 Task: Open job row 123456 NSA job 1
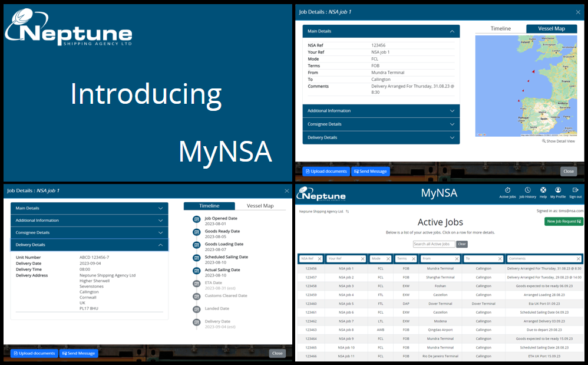(x=440, y=269)
